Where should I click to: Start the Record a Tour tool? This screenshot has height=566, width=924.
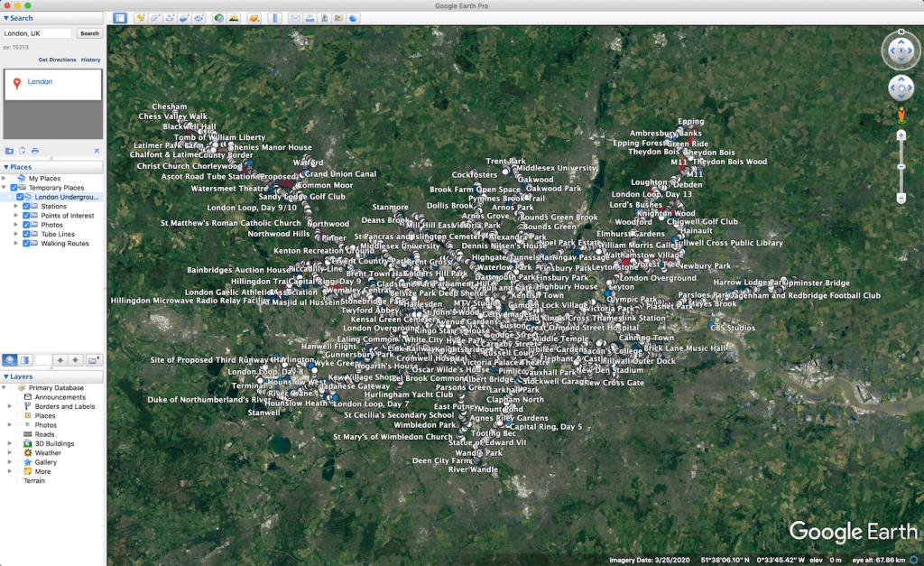tap(199, 18)
